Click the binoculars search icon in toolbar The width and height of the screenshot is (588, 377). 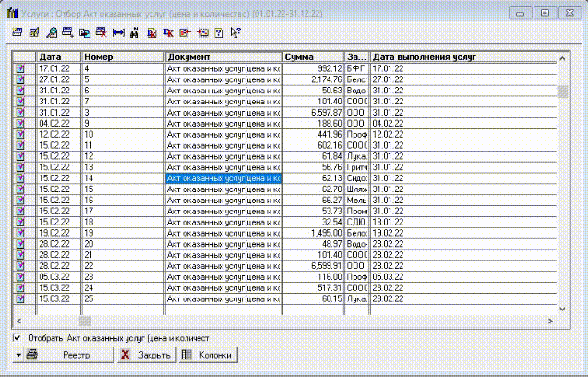(x=135, y=32)
